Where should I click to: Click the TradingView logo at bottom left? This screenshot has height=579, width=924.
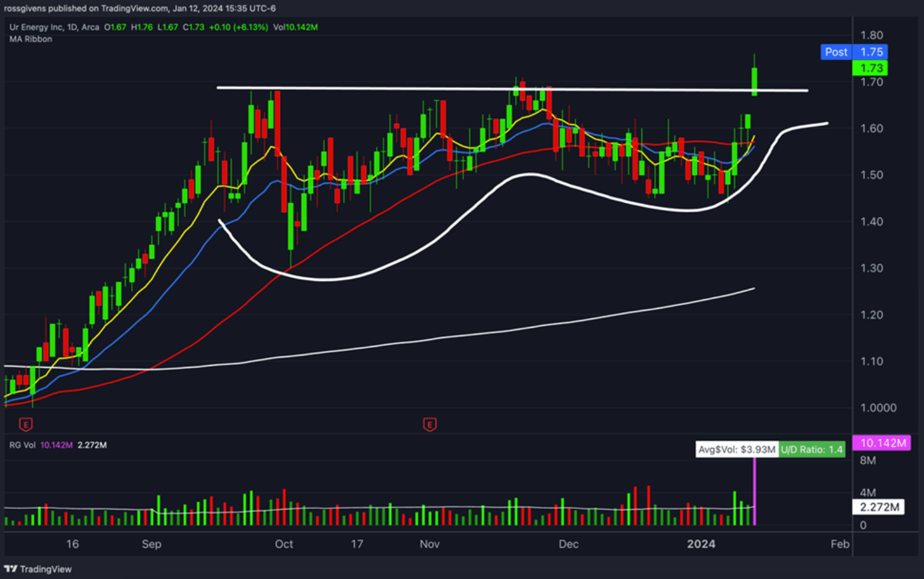[38, 569]
